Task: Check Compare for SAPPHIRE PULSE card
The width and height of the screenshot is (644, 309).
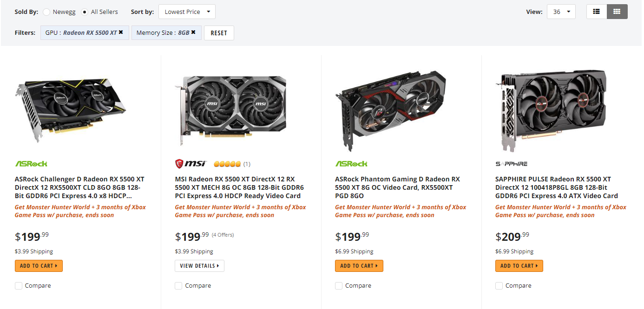Action: [x=499, y=286]
